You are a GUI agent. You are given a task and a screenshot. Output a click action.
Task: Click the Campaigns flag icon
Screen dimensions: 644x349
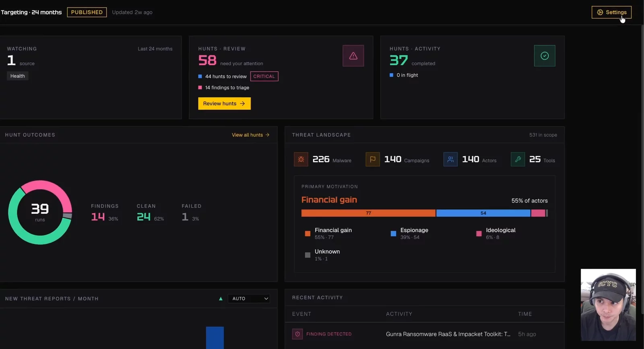click(373, 159)
